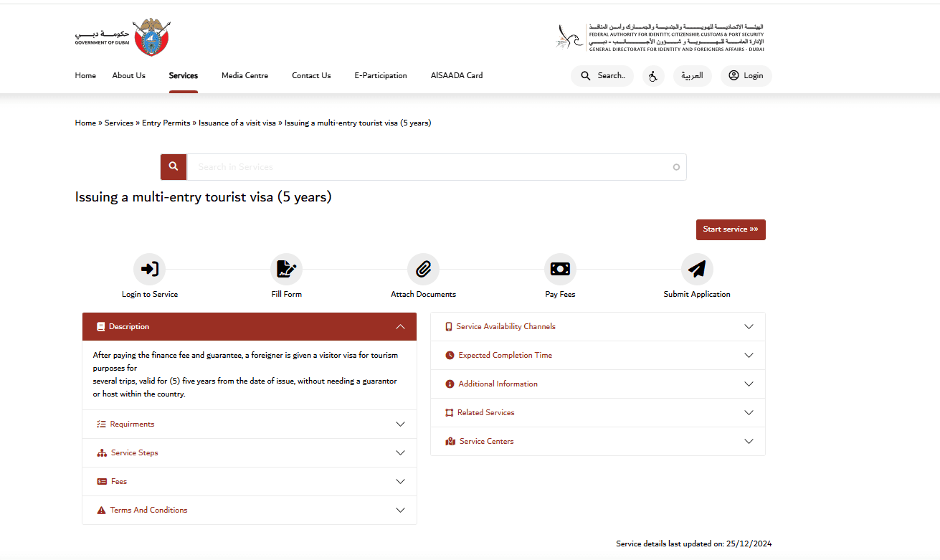940x560 pixels.
Task: Open the Entry Permits breadcrumb link
Action: coord(166,123)
